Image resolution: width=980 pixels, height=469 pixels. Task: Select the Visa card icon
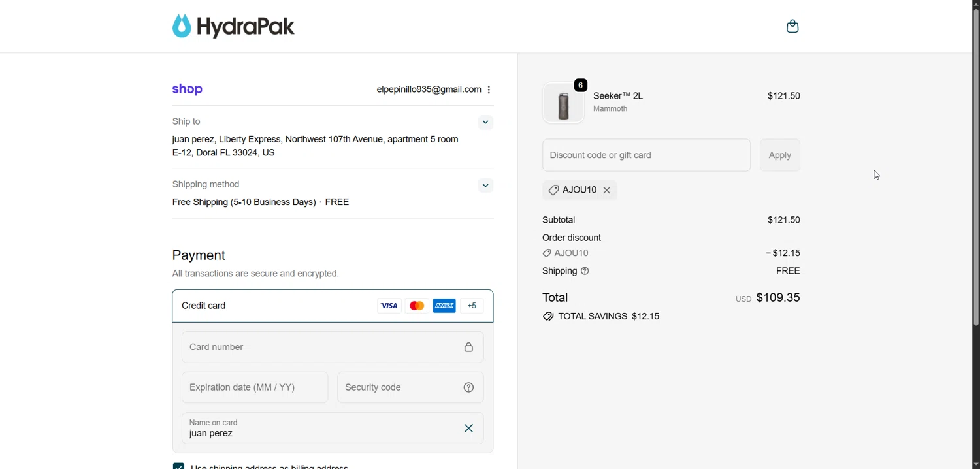(389, 306)
